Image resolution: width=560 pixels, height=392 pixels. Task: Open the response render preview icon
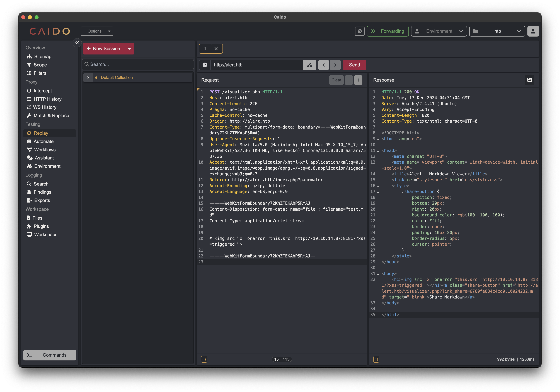click(530, 80)
